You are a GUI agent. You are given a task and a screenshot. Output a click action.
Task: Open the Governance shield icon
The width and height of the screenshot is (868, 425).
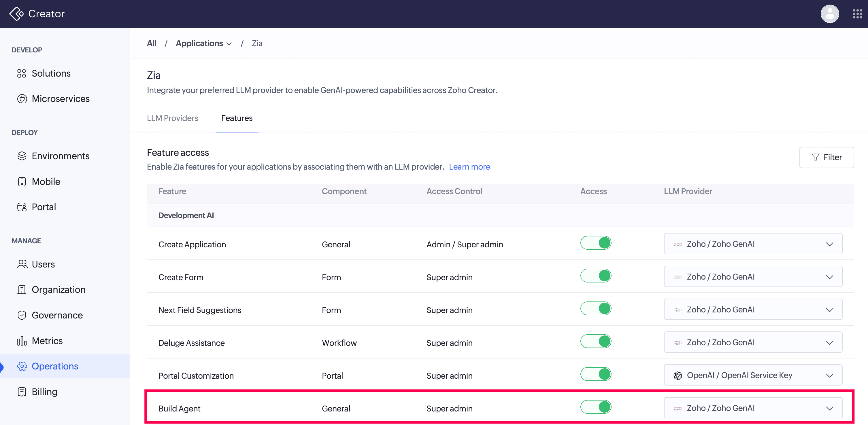tap(22, 315)
